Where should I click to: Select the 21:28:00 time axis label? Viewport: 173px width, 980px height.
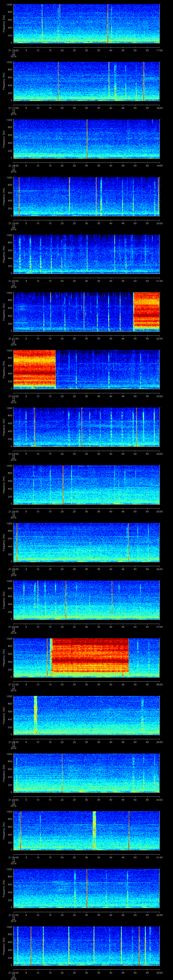(13, 742)
